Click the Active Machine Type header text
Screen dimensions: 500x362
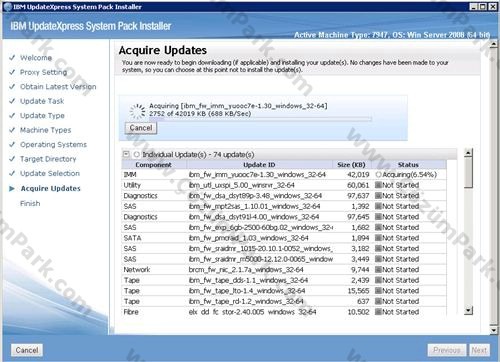392,35
